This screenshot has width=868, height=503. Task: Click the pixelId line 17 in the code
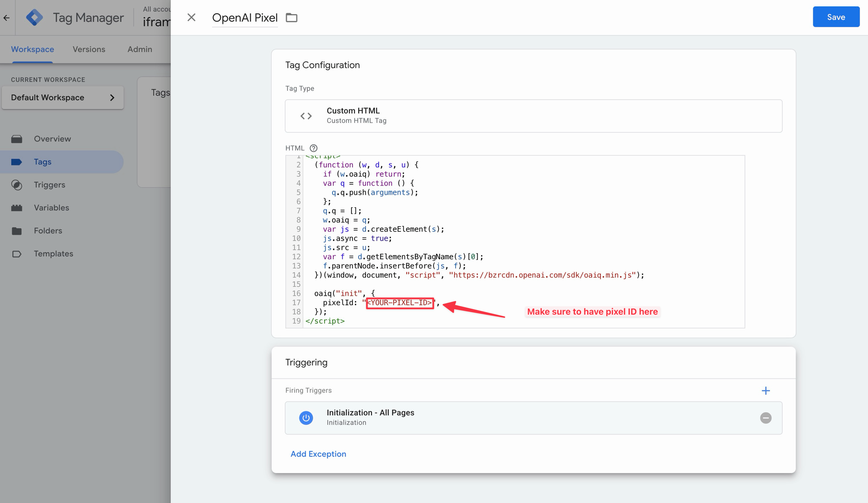click(381, 303)
